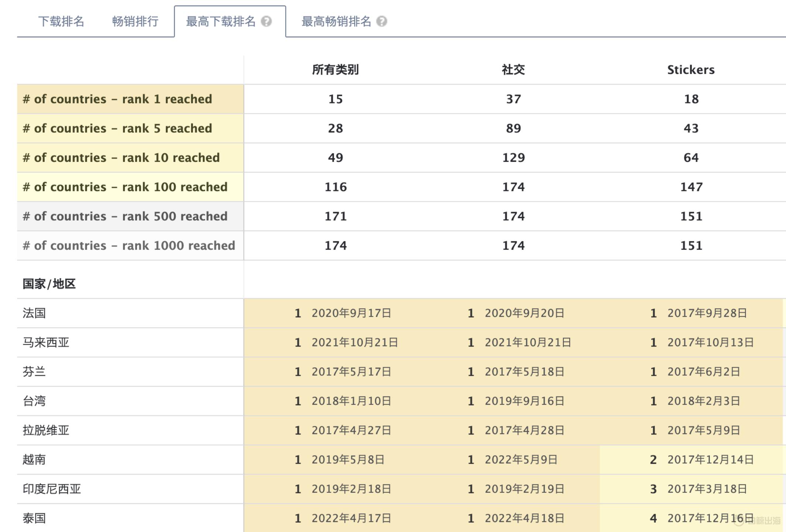This screenshot has height=532, width=786.
Task: Click 台湾 所有类别 date 2018年1月10日
Action: tap(351, 401)
